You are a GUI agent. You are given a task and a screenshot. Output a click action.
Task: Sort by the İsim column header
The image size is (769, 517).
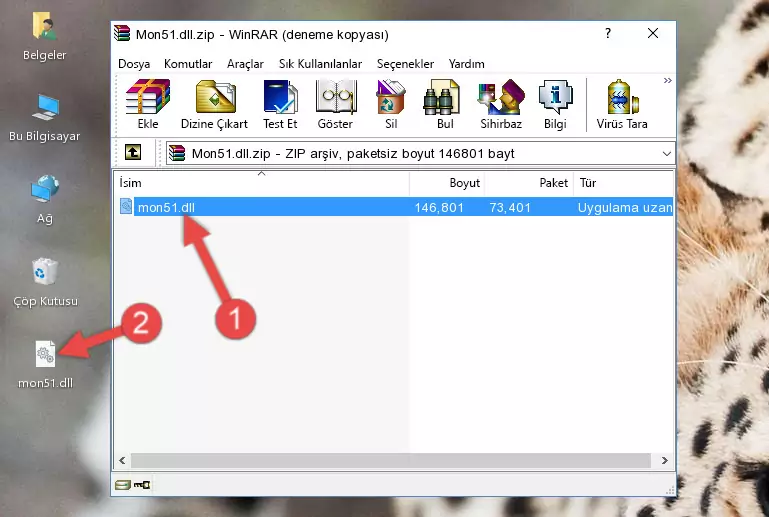tap(262, 182)
